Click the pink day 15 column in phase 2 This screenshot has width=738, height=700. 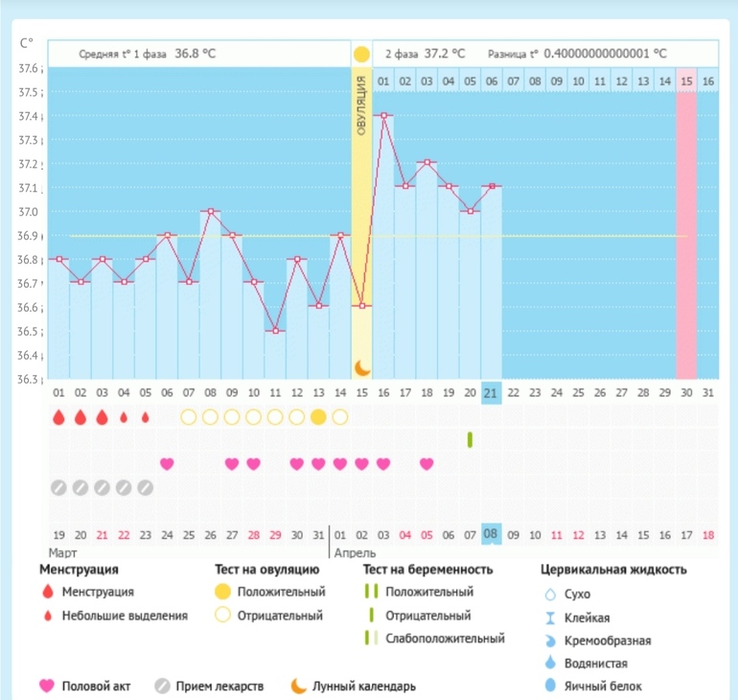coord(686,230)
